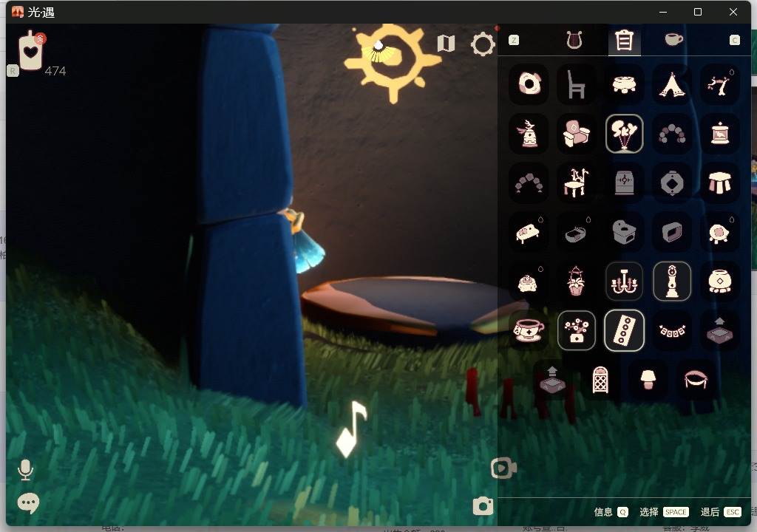The width and height of the screenshot is (757, 532).
Task: Switch to the harp instruments tab
Action: (574, 40)
